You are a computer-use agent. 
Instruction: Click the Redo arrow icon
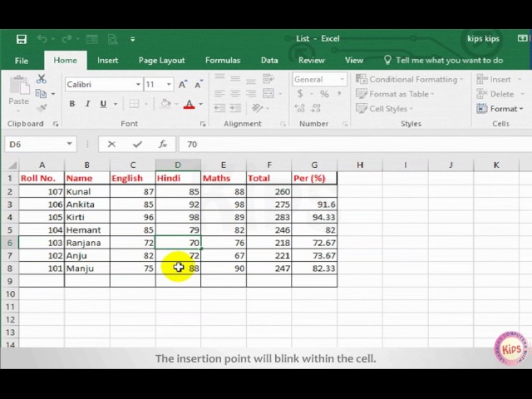coord(66,39)
